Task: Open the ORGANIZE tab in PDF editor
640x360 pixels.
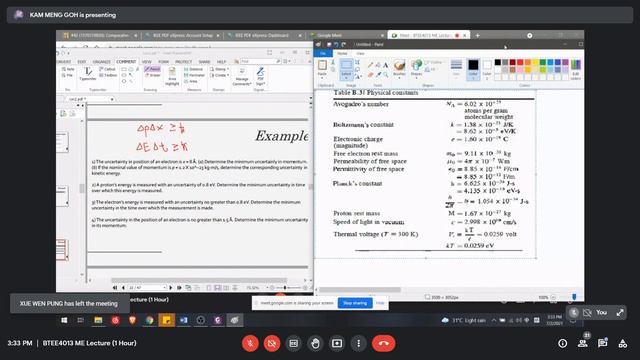Action: pyautogui.click(x=102, y=62)
